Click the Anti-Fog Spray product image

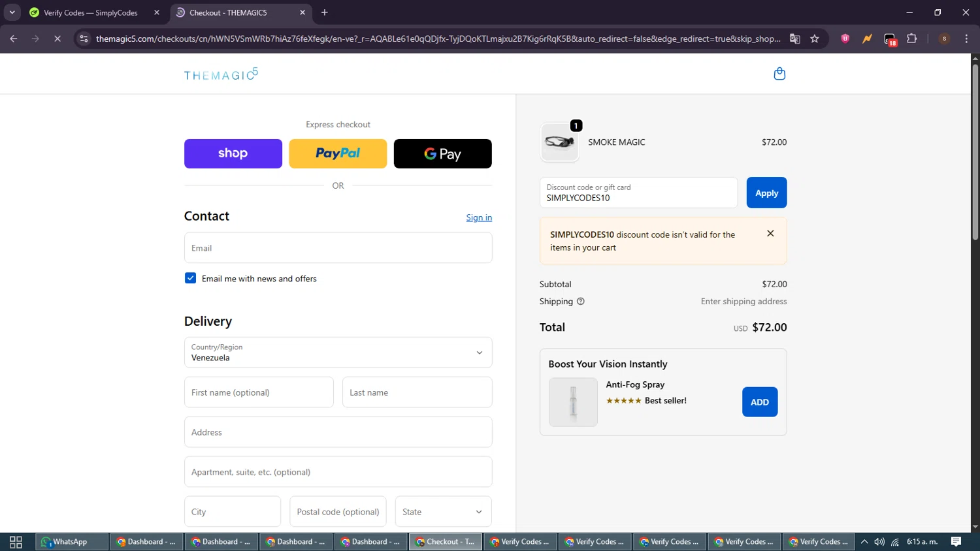pyautogui.click(x=573, y=402)
